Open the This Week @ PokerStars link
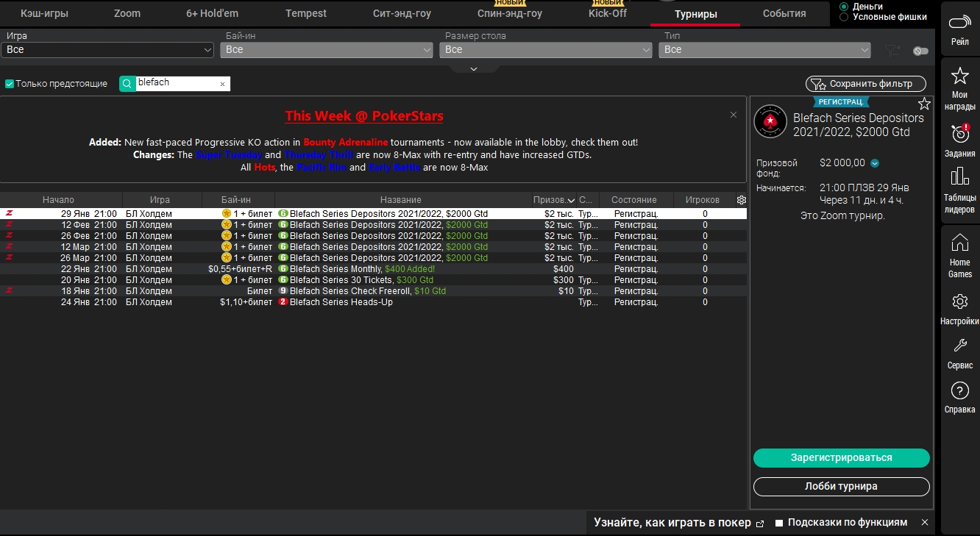Viewport: 980px width, 536px height. [364, 116]
